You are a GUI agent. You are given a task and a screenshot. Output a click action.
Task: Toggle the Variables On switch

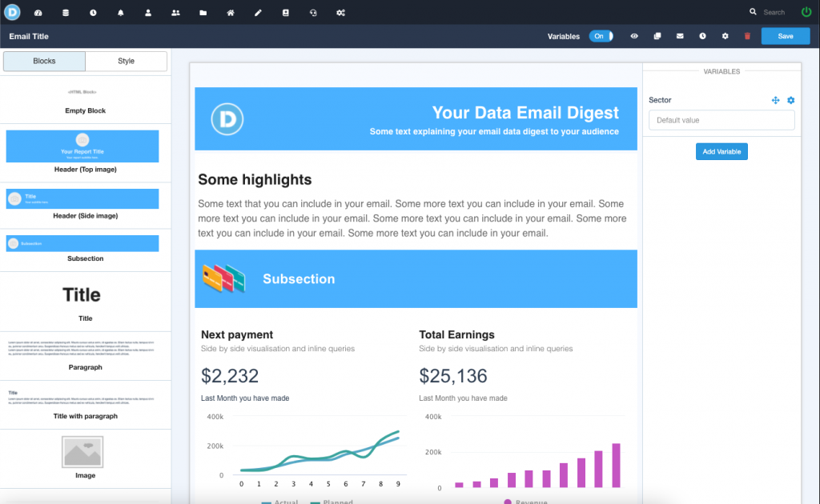[x=601, y=36]
